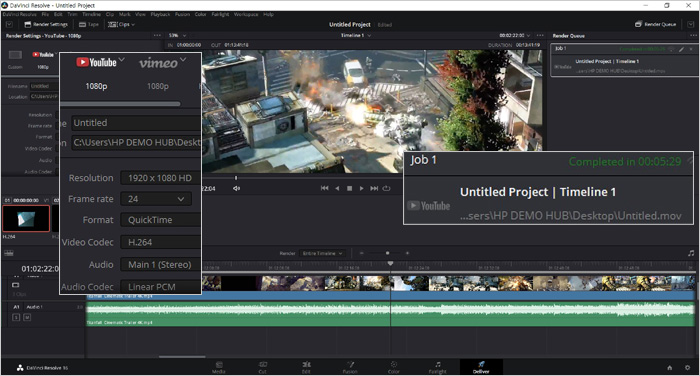This screenshot has width=700, height=376.
Task: Open viewer three-dot options menu
Action: click(x=541, y=35)
